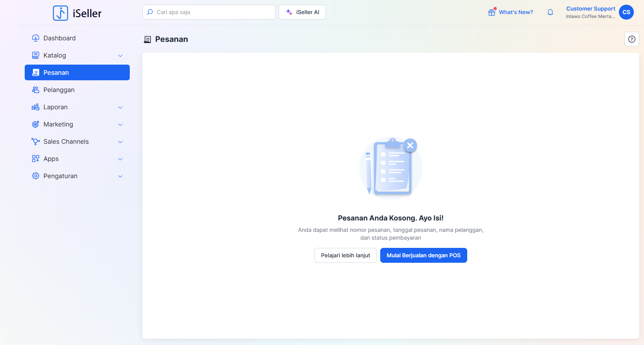Open the iSeller AI assistant
The height and width of the screenshot is (345, 644).
pos(302,12)
